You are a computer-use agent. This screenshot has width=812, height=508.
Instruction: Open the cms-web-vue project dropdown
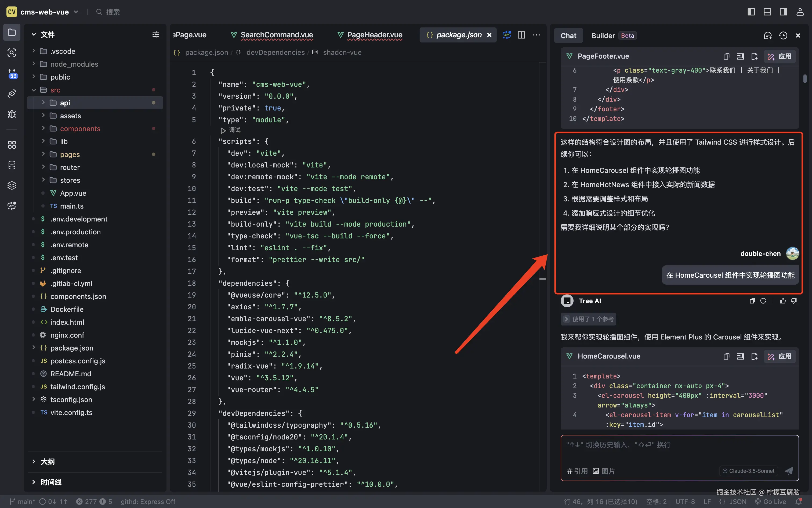43,12
